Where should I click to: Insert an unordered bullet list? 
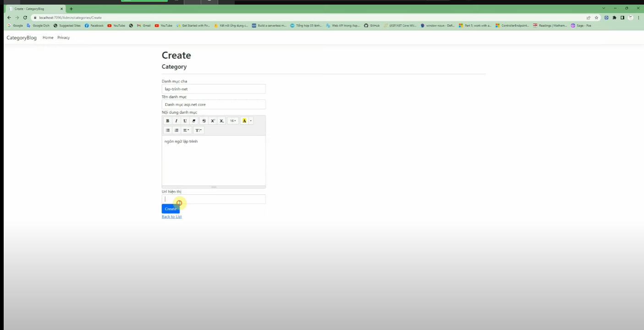click(x=168, y=130)
